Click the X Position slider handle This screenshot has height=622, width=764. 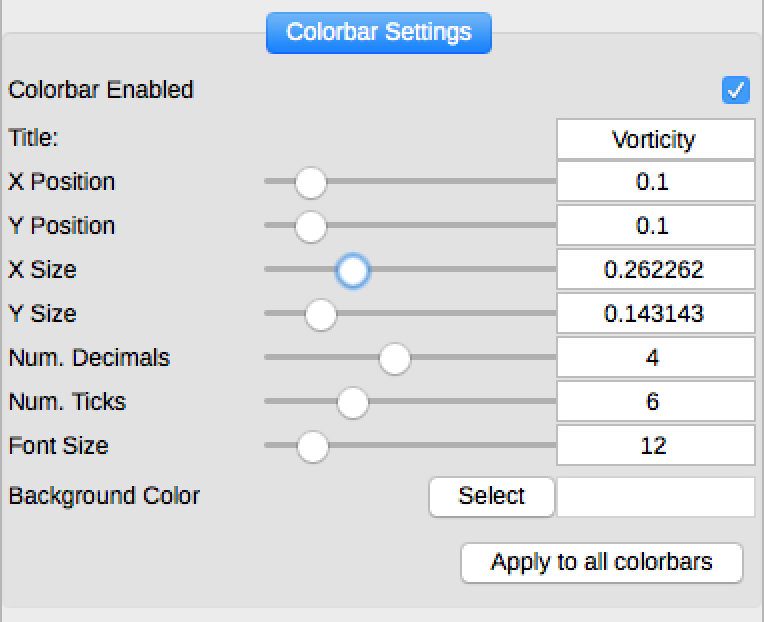[311, 182]
